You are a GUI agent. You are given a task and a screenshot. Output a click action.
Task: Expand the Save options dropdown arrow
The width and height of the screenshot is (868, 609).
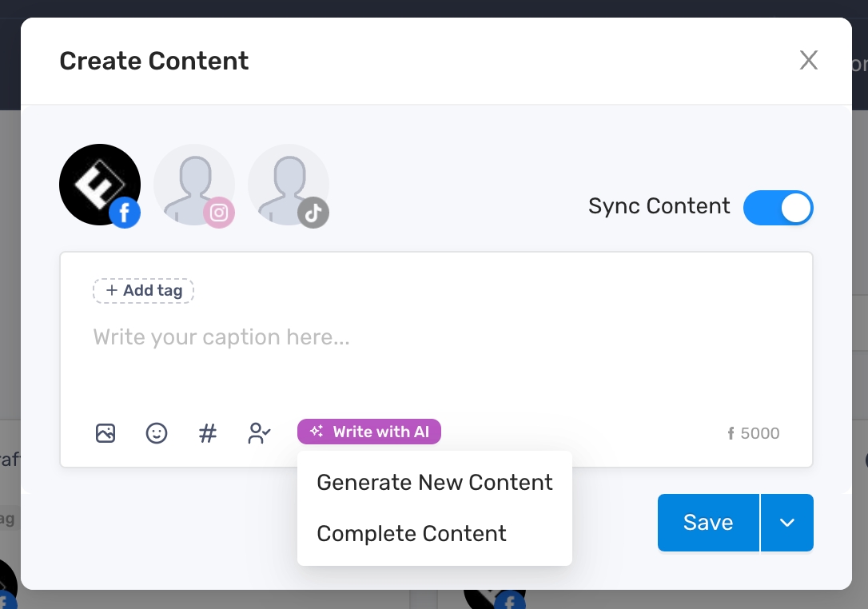[x=787, y=523]
